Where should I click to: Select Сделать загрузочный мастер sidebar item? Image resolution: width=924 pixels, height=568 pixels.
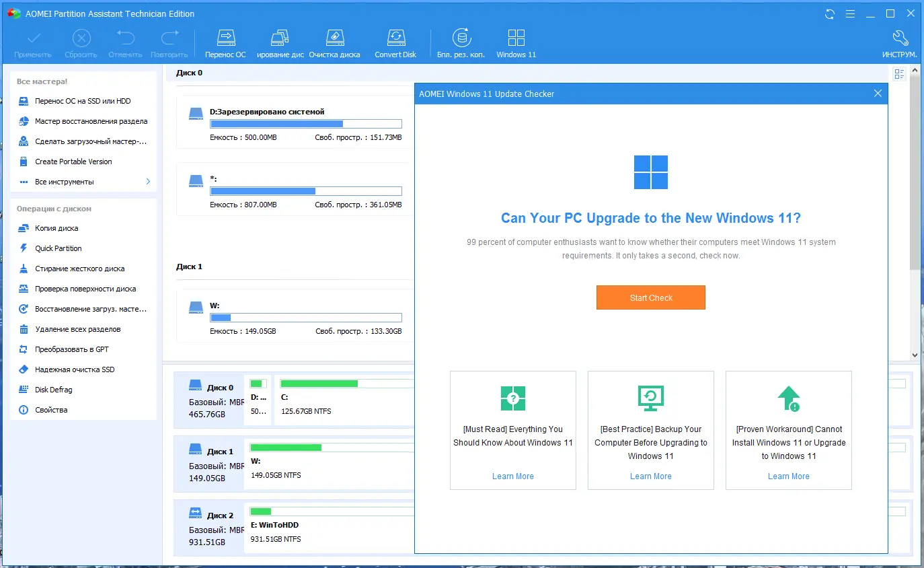83,141
